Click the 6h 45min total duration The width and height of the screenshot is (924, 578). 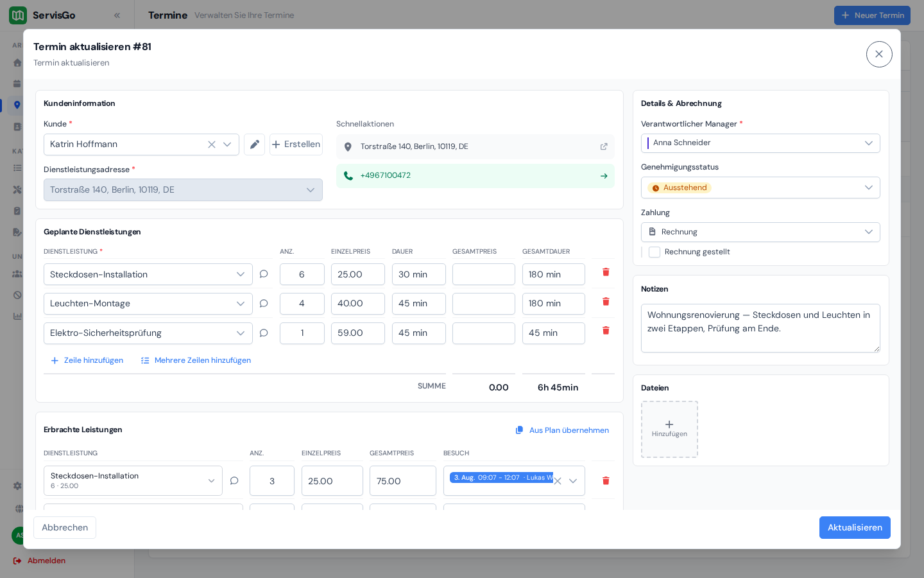tap(558, 387)
